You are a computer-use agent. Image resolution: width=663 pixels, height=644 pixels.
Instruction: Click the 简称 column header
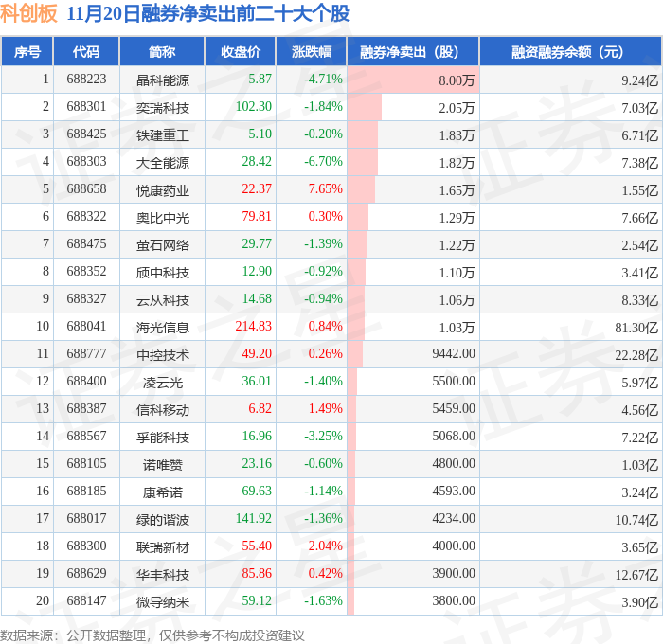coord(162,52)
